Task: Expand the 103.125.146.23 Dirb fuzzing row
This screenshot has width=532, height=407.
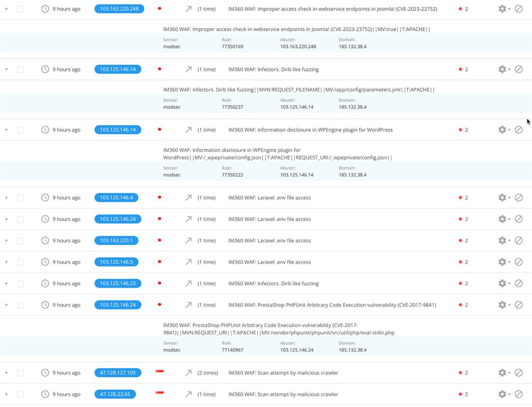Action: tap(6, 284)
